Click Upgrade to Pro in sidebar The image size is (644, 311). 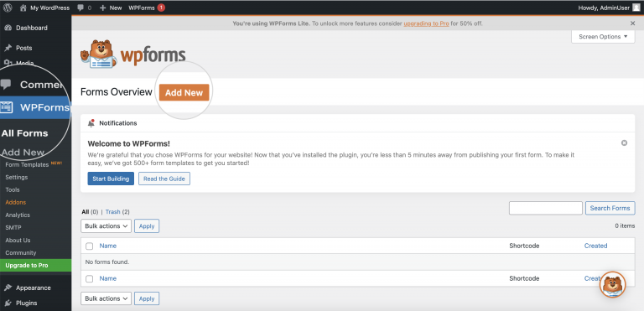(36, 266)
